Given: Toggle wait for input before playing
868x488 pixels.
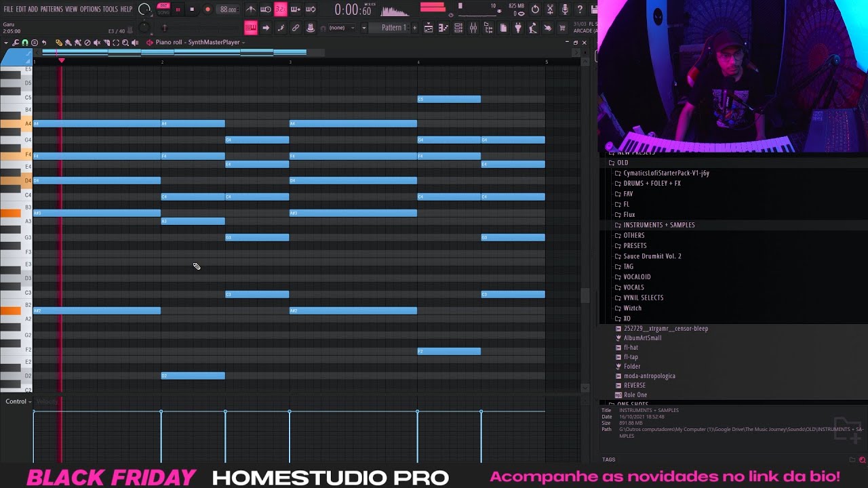Looking at the screenshot, I should pyautogui.click(x=266, y=9).
